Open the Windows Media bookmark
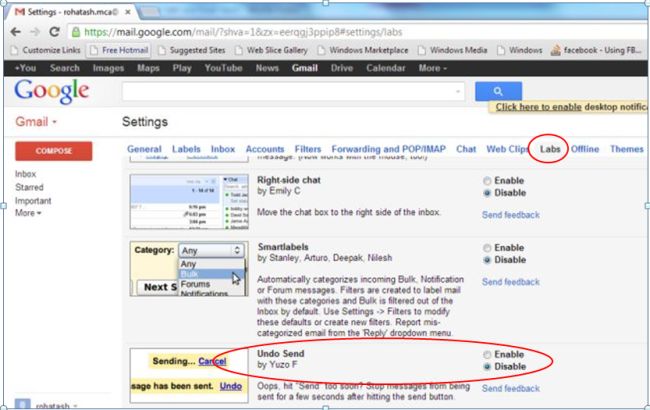 [453, 50]
